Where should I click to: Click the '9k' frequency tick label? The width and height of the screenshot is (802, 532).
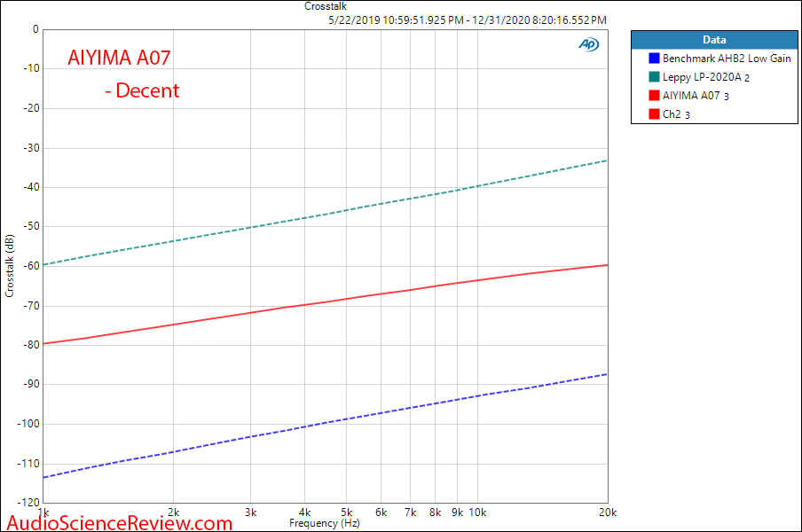(457, 512)
